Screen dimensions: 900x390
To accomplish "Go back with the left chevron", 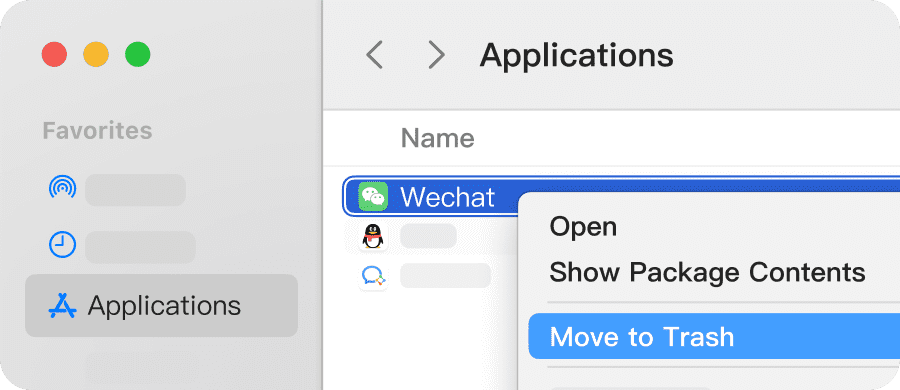I will coord(375,55).
